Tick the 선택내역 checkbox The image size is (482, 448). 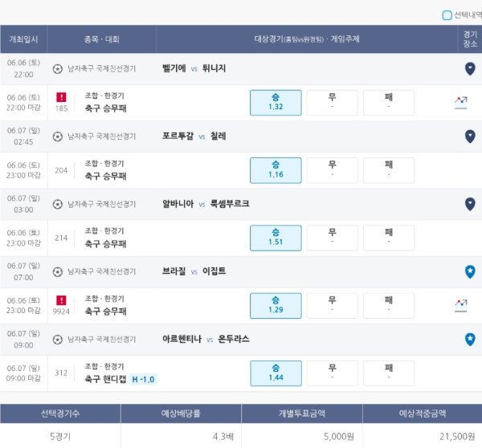tap(447, 15)
